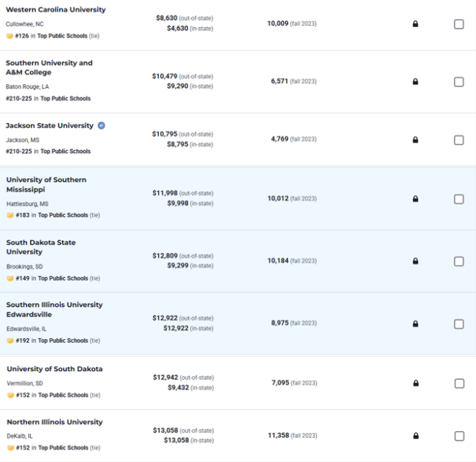Viewport: 476px width, 462px height.
Task: Click Top Public Schools link for #192 ranking
Action: pos(63,340)
